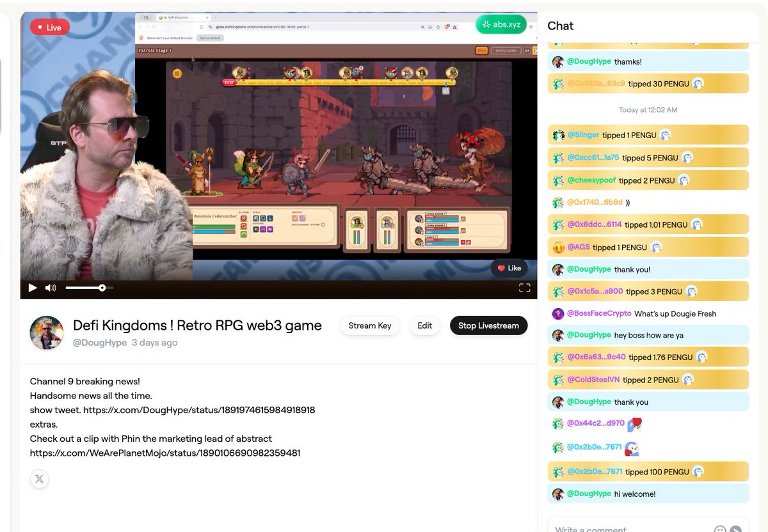Screen dimensions: 768x532
Task: Click the 'What's up Dougie Fresh' chat message
Action: (675, 314)
